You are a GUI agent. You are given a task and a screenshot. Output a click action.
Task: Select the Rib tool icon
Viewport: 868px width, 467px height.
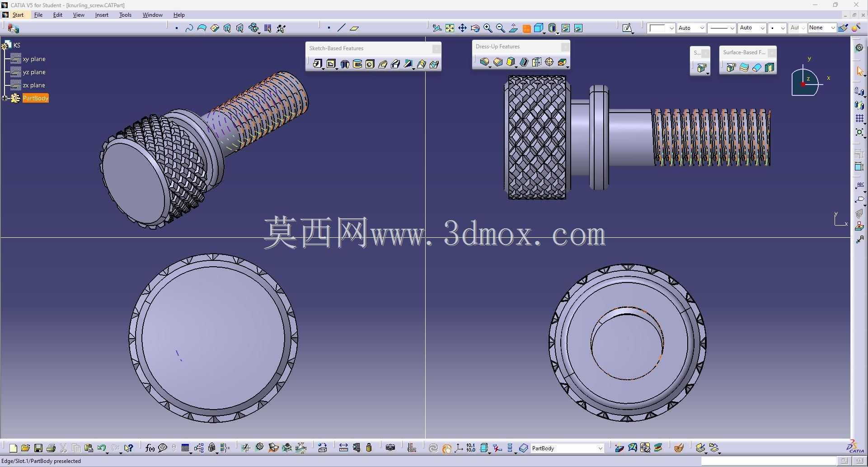click(x=383, y=64)
